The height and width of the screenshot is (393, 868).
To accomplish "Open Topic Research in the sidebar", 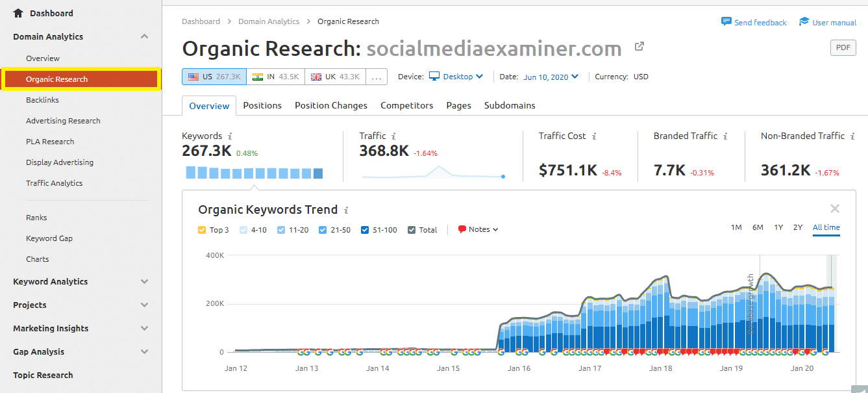I will (x=43, y=375).
